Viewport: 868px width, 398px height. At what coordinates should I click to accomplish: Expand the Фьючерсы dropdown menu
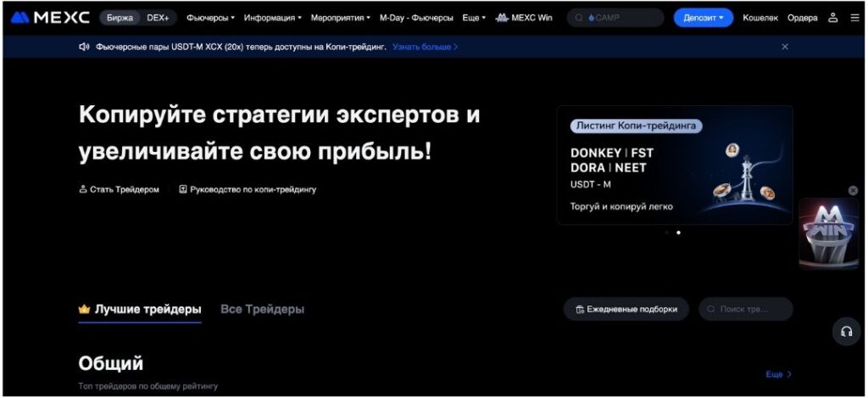(210, 18)
